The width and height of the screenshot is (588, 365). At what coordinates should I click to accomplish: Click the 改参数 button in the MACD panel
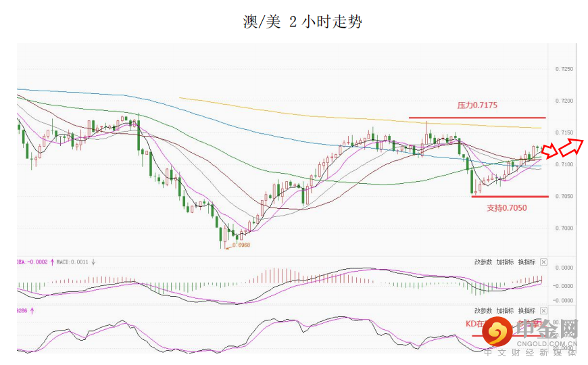483,262
